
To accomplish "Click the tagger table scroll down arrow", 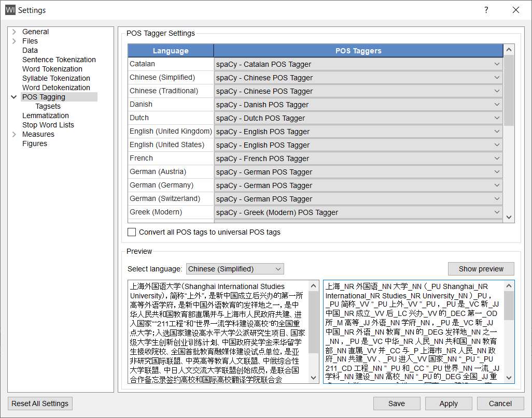I will coord(509,217).
